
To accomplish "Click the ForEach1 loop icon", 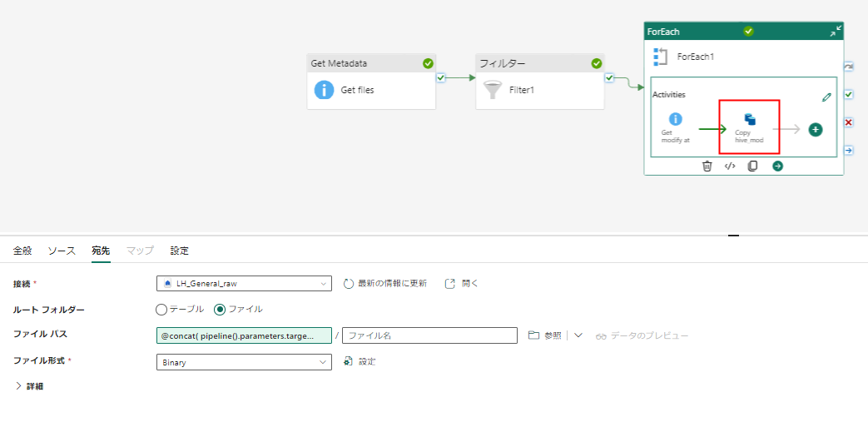I will coord(661,57).
